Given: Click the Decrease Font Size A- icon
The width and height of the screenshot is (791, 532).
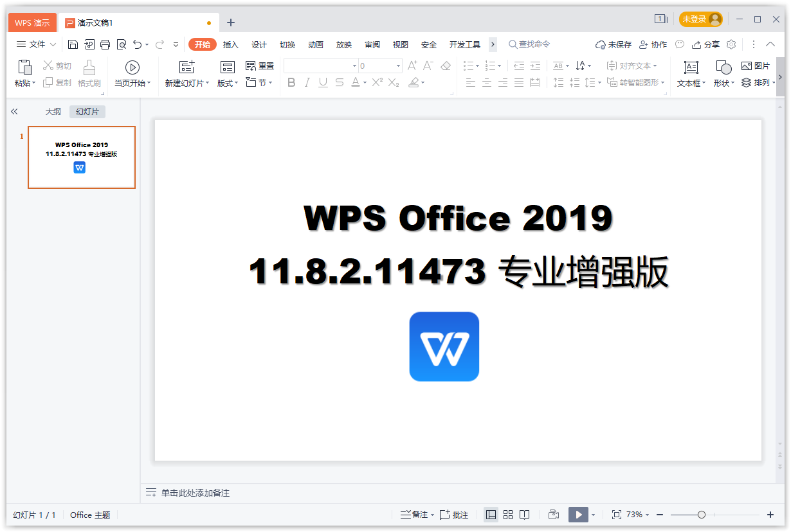Looking at the screenshot, I should (x=429, y=66).
